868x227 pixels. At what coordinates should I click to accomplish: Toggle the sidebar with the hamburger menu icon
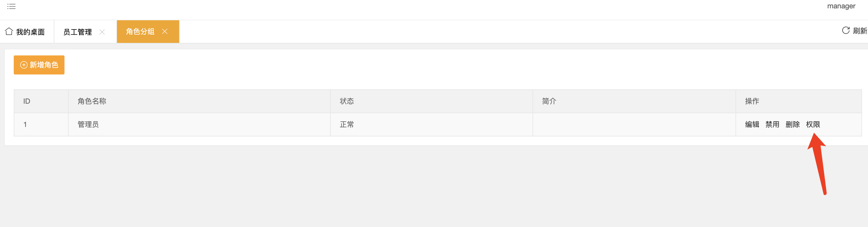11,6
